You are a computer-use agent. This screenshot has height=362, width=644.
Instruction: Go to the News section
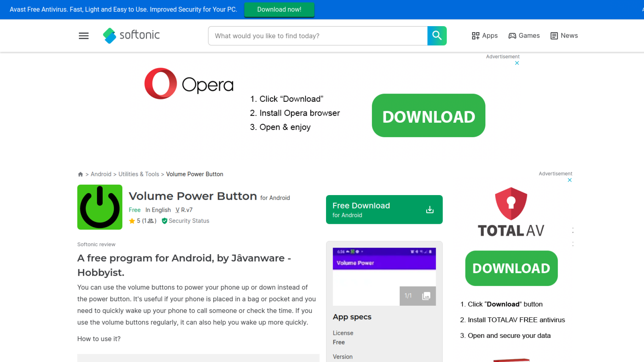coord(564,36)
